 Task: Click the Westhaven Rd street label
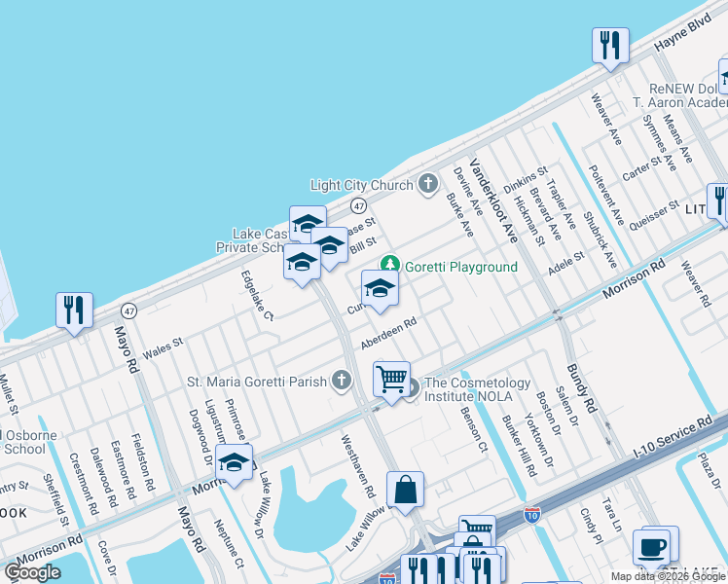[358, 466]
